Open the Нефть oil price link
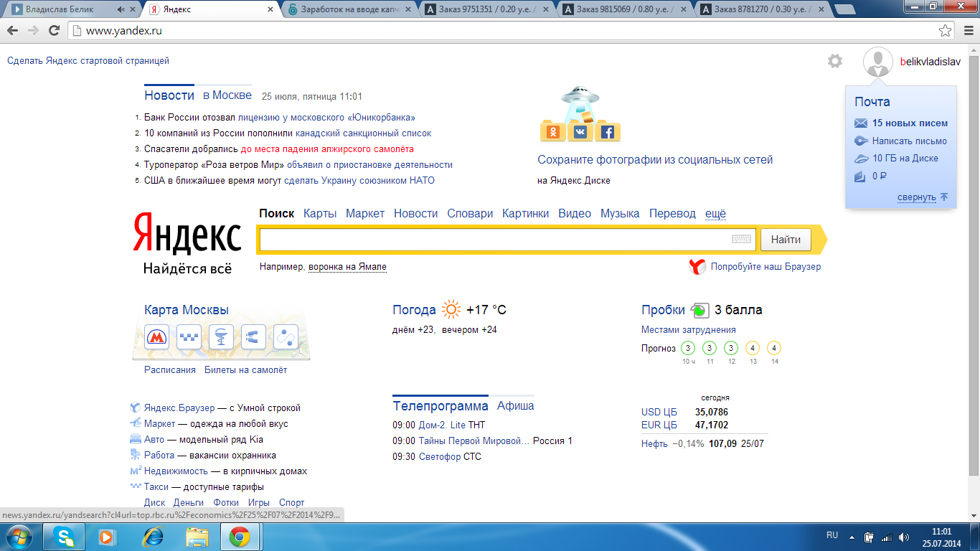Screen dimensions: 980x551 [x=654, y=443]
